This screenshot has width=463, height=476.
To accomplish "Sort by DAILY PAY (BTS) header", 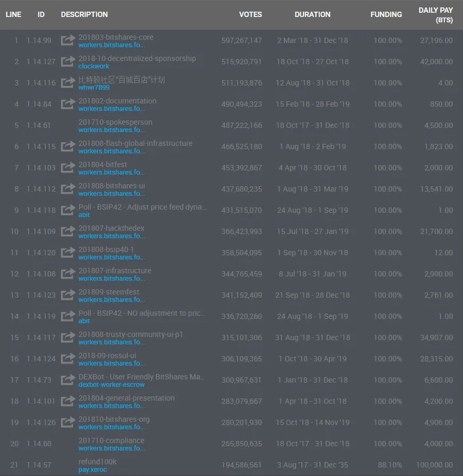I will (436, 15).
